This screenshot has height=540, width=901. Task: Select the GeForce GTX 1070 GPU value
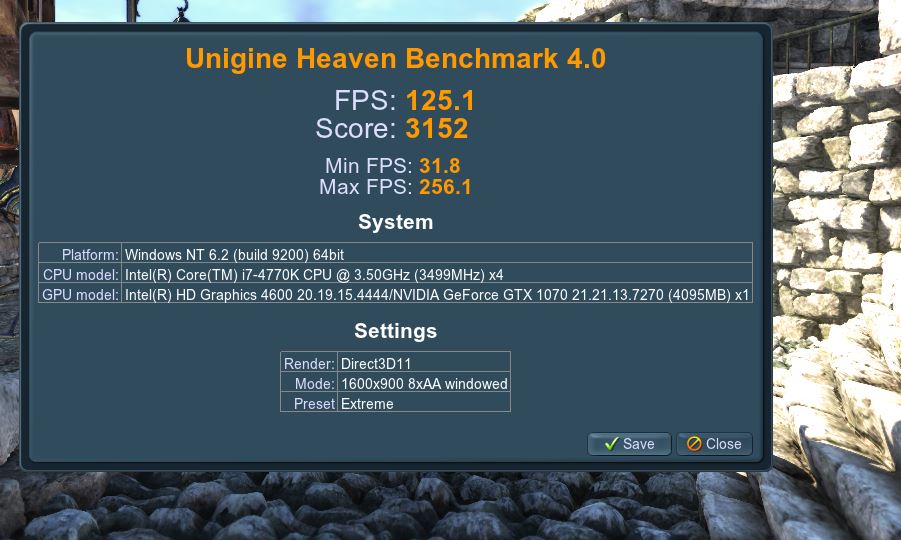tap(437, 294)
